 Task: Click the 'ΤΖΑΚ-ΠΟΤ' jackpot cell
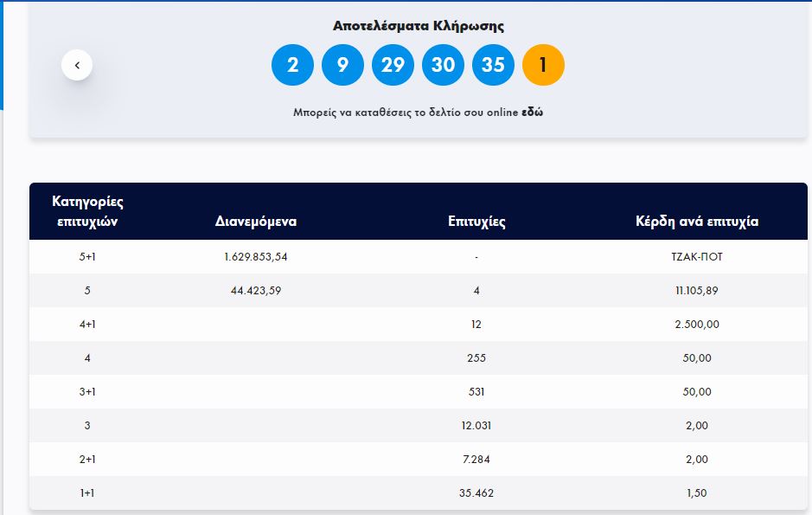click(696, 257)
